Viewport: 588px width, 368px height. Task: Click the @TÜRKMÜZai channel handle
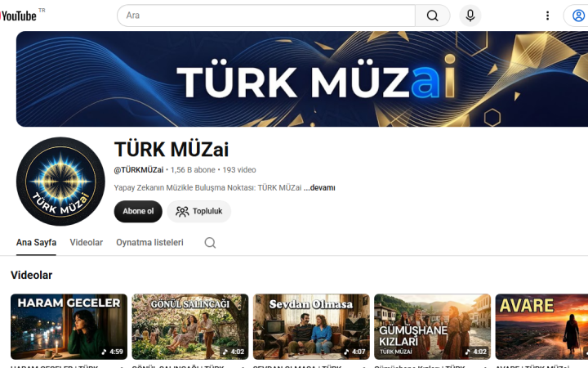tap(139, 170)
